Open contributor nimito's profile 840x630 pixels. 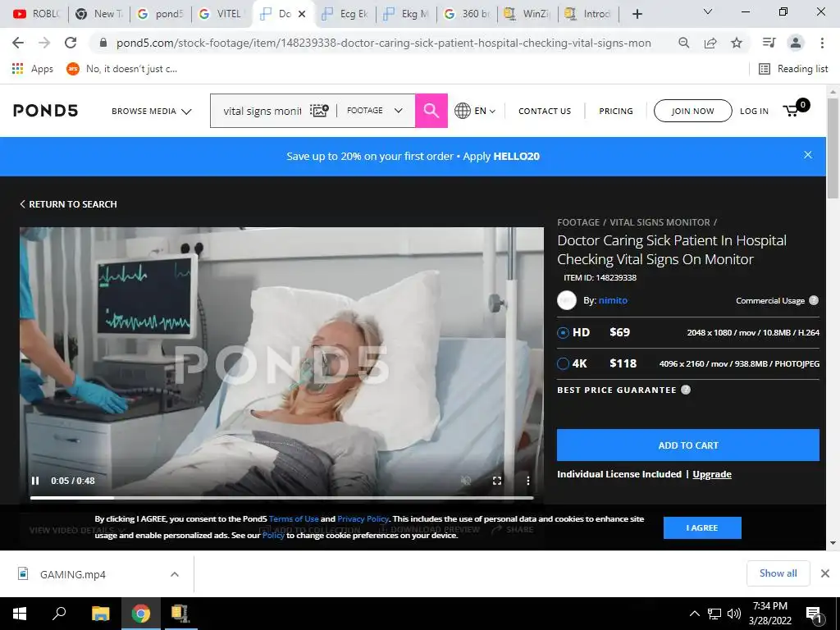tap(613, 300)
